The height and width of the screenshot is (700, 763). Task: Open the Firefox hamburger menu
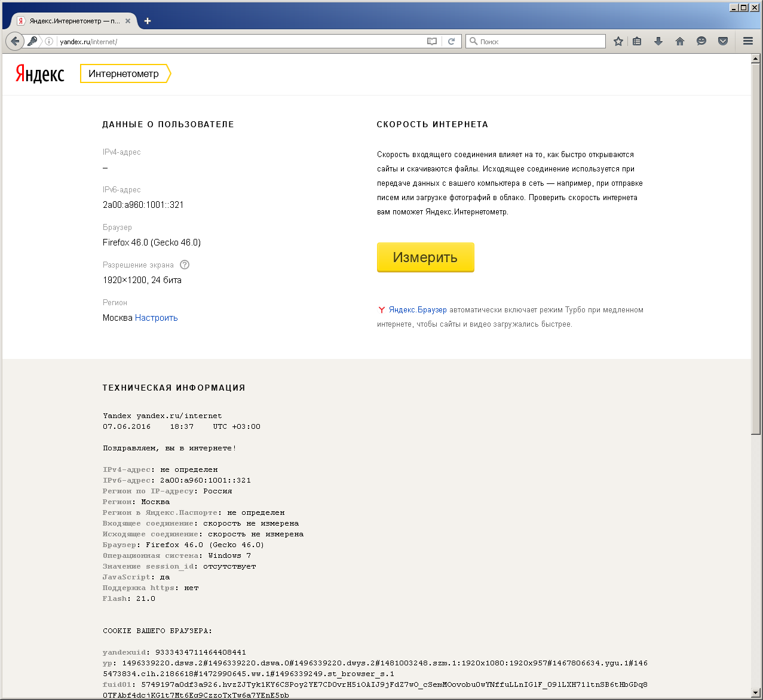747,41
